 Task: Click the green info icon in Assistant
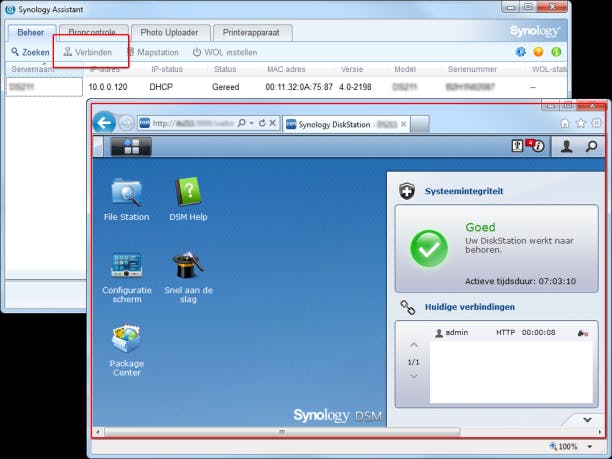tap(556, 52)
